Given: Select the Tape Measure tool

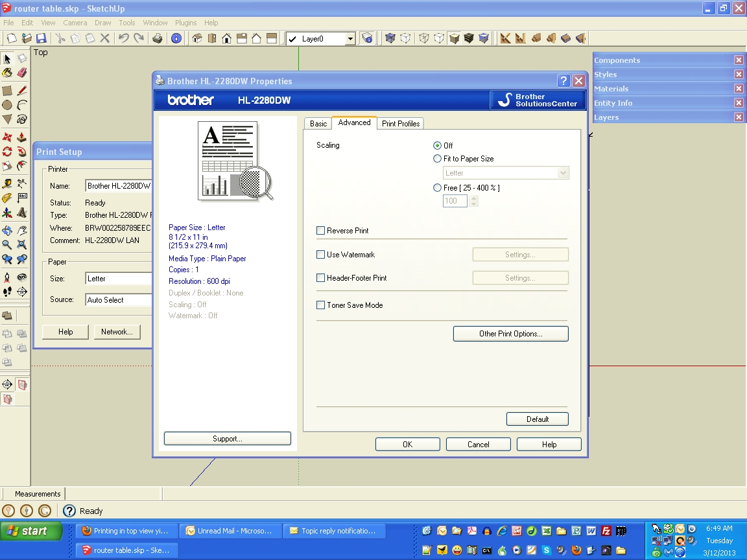Looking at the screenshot, I should pyautogui.click(x=7, y=184).
